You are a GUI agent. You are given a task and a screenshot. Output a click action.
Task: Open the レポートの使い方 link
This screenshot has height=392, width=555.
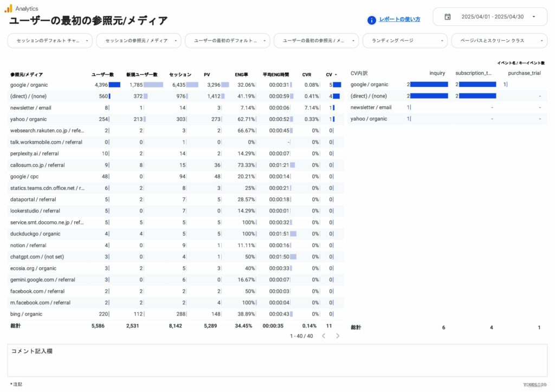coord(399,19)
